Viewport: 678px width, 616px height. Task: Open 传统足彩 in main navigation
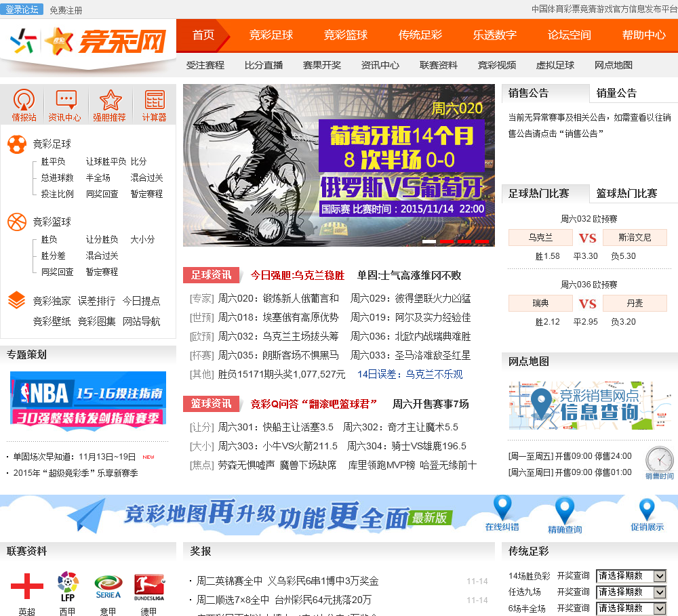pos(420,35)
